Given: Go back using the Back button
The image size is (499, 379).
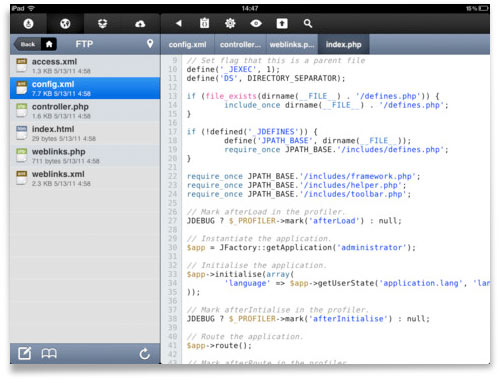Looking at the screenshot, I should [27, 44].
